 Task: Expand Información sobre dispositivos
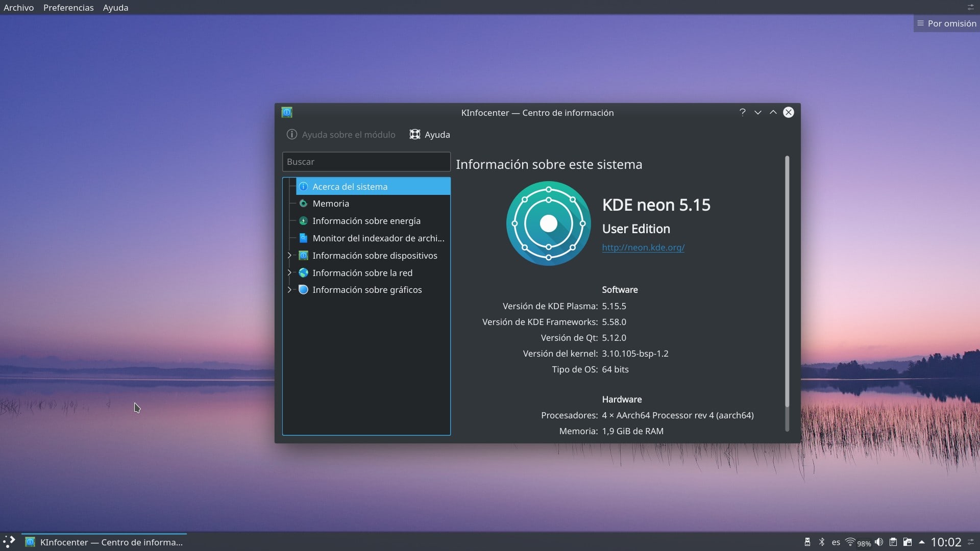pos(290,255)
